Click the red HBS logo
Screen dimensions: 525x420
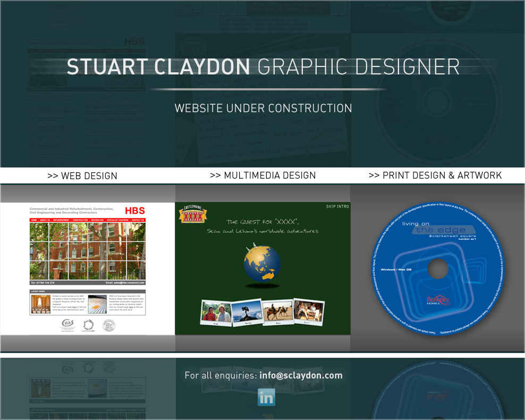pyautogui.click(x=135, y=211)
